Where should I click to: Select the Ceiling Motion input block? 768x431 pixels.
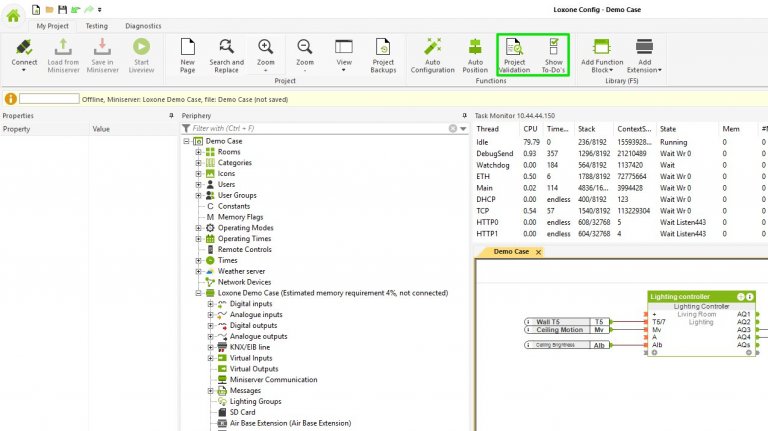[567, 330]
